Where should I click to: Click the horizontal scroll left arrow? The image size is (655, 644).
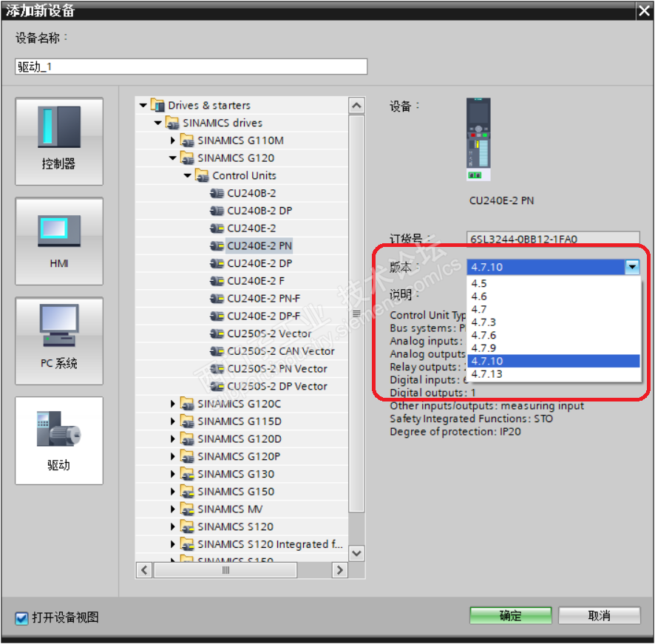point(144,570)
